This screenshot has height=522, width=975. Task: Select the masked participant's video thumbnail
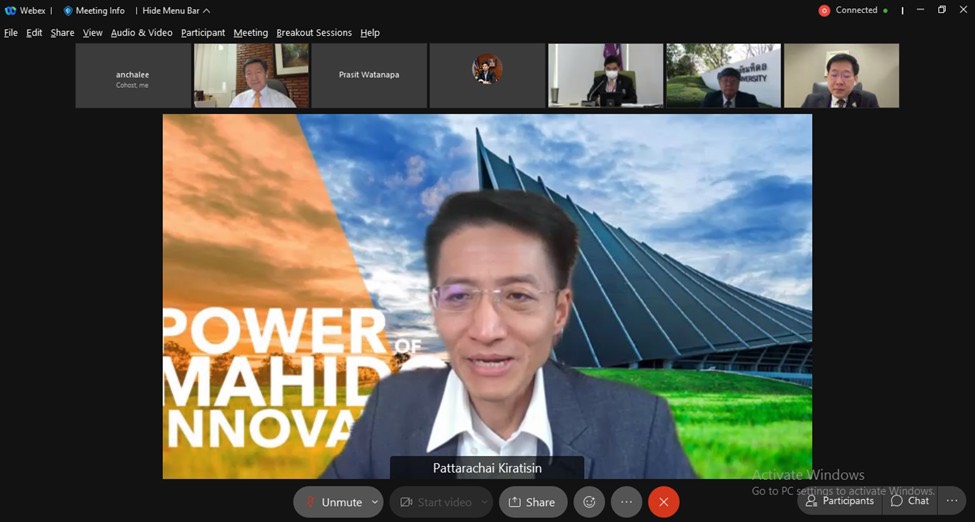pos(606,75)
